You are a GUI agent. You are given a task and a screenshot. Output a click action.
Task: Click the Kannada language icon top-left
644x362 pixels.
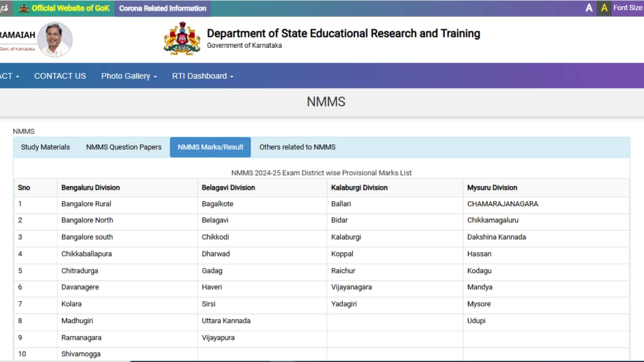5,8
